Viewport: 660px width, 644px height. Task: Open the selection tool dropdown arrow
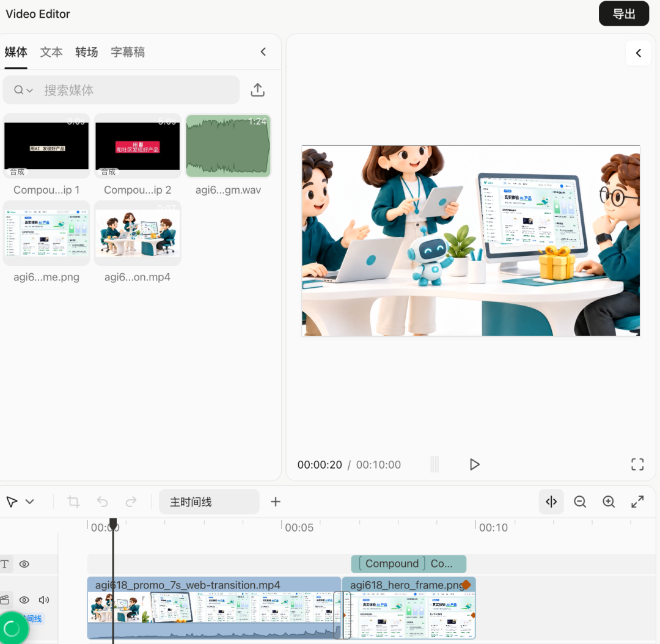click(x=29, y=501)
